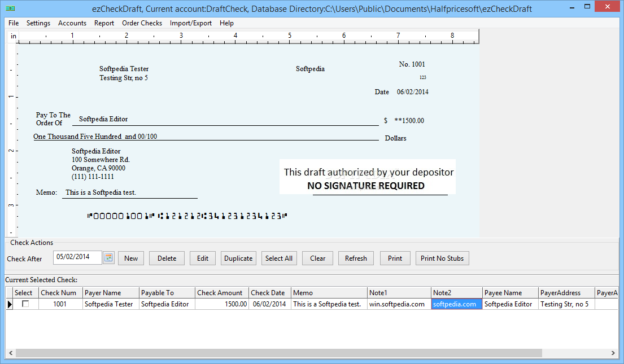
Task: Click the 'NO SIGNATURE REQUIRED' text
Action: point(366,186)
